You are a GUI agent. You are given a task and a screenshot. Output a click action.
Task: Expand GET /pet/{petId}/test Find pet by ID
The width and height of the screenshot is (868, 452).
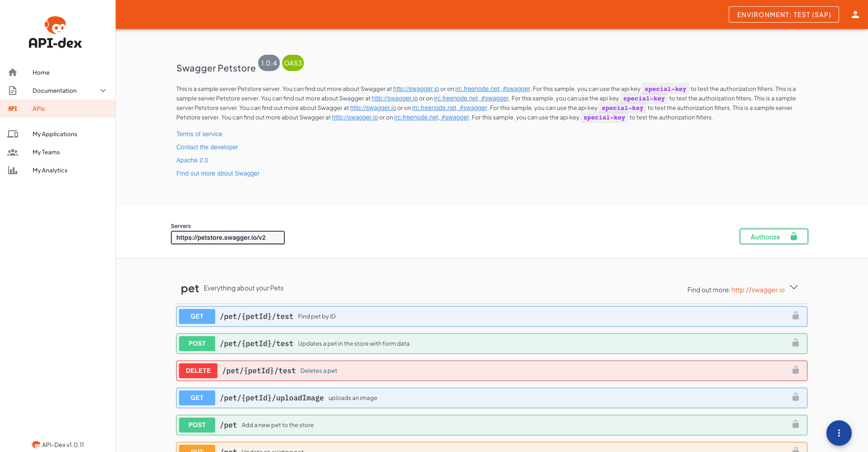click(492, 316)
